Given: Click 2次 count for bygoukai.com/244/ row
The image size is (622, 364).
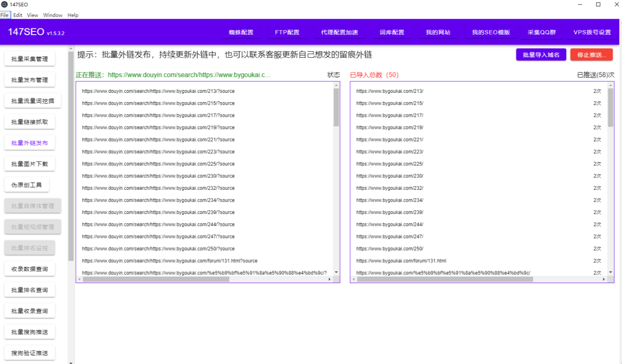Looking at the screenshot, I should coord(597,225).
